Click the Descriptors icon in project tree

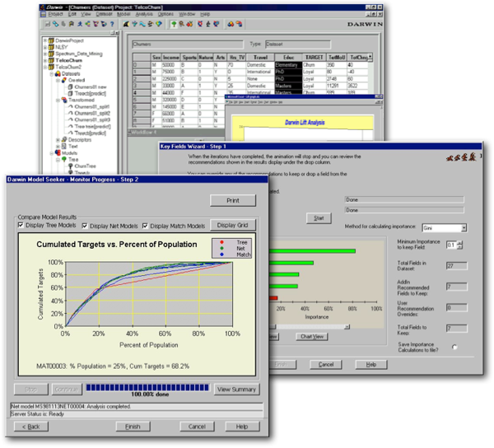64,139
